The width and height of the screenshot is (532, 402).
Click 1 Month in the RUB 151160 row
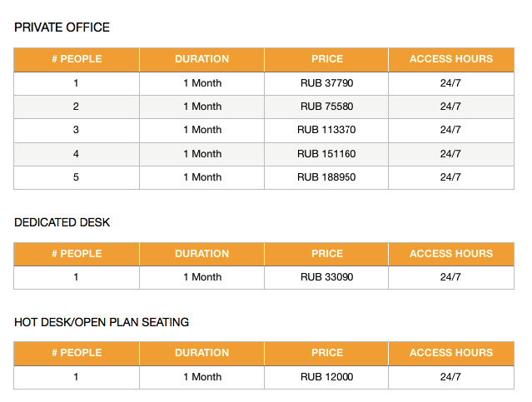point(202,154)
